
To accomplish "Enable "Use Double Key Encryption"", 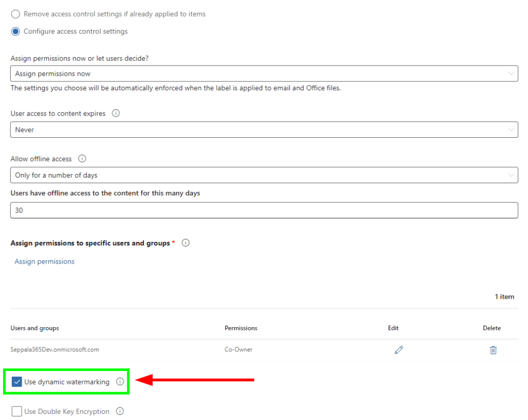I will tap(16, 411).
